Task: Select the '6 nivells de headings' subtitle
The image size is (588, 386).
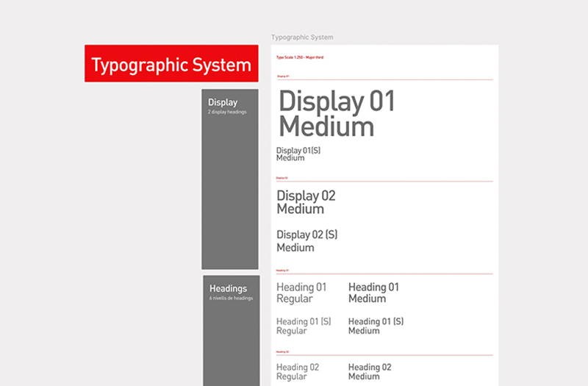Action: click(231, 299)
